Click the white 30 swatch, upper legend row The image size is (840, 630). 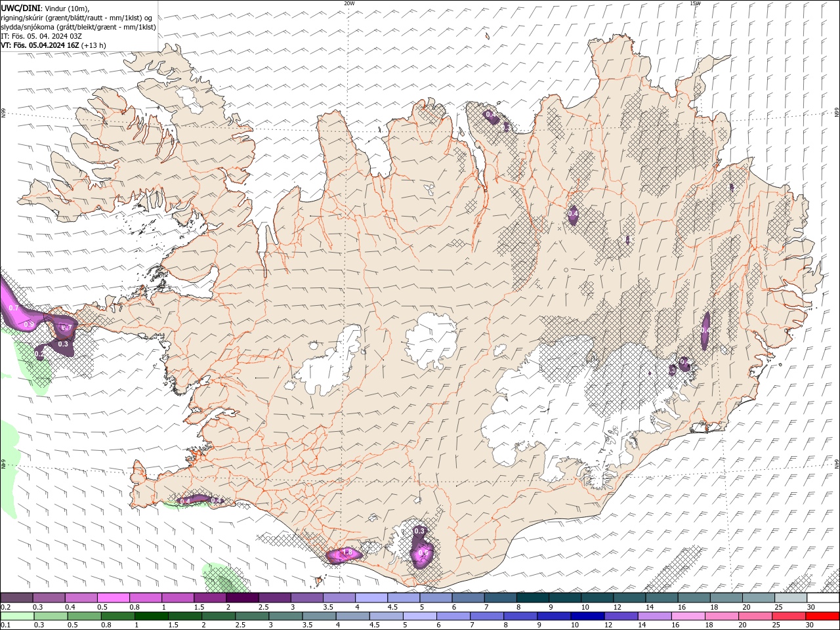point(823,598)
